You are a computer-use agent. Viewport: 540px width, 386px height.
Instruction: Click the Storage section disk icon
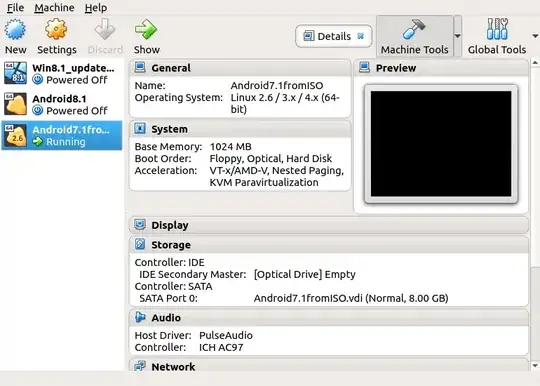pos(140,244)
